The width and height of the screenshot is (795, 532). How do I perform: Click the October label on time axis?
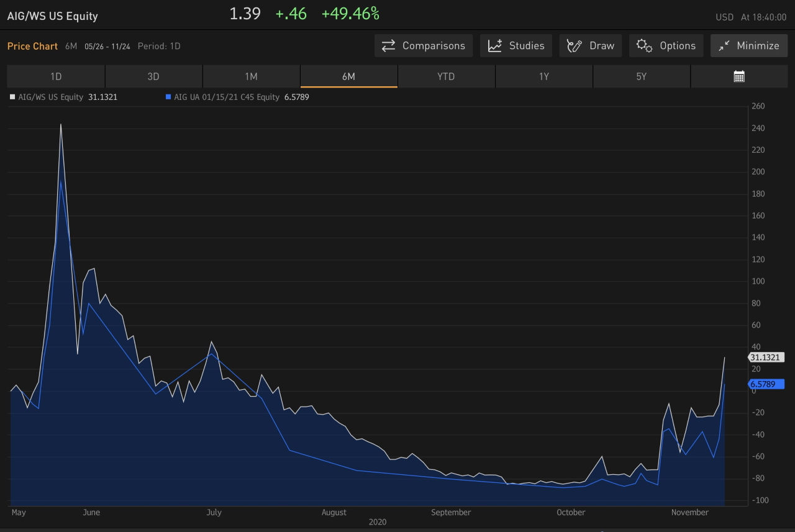point(571,513)
